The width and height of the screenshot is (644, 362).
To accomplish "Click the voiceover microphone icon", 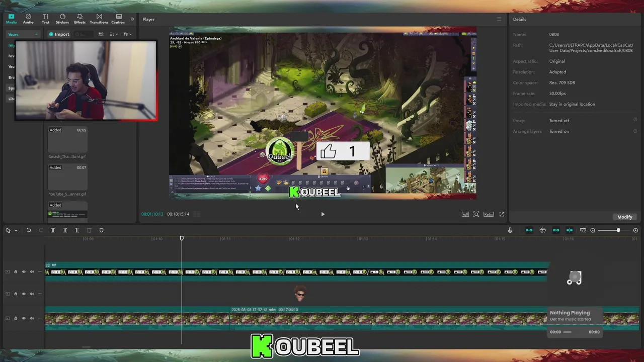I will tap(510, 230).
